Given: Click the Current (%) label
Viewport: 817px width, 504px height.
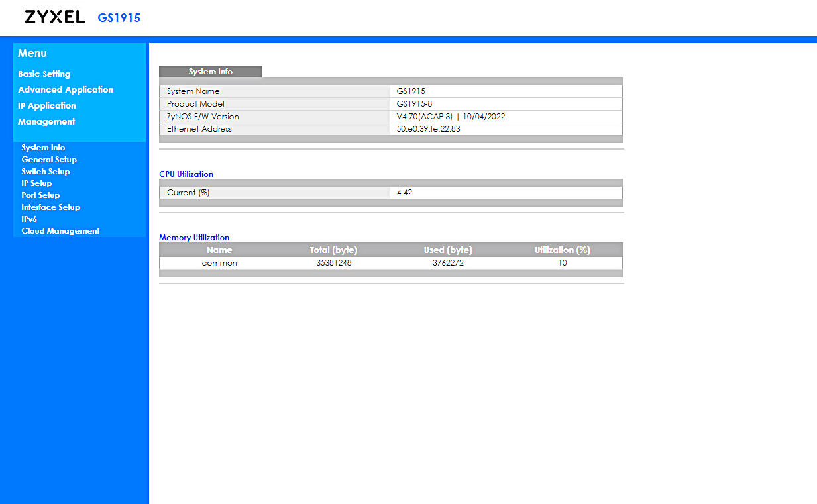Looking at the screenshot, I should click(x=189, y=193).
